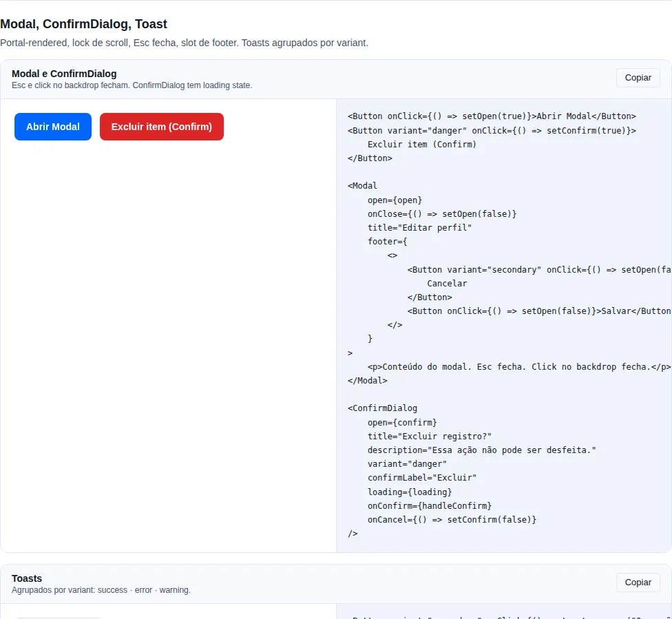Click the code line "onConfirm={handleConfirm}"
This screenshot has height=619, width=672.
point(430,505)
